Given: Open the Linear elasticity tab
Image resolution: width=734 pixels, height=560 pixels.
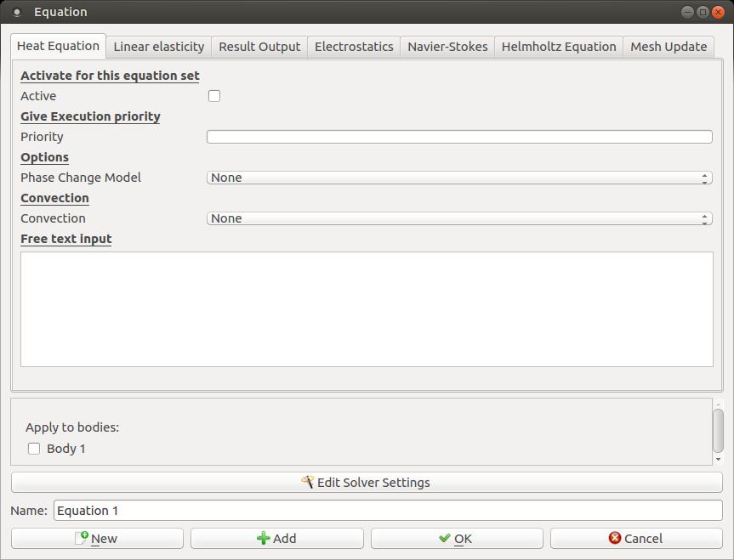Looking at the screenshot, I should click(x=159, y=47).
